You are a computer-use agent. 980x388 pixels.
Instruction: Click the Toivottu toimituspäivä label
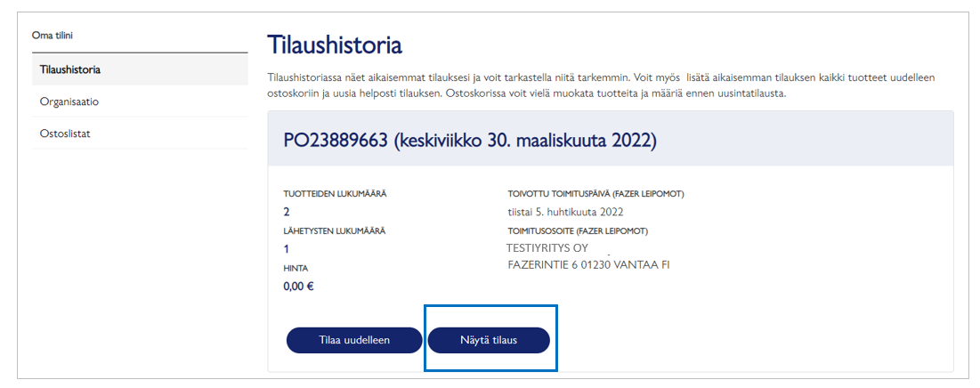coord(595,194)
